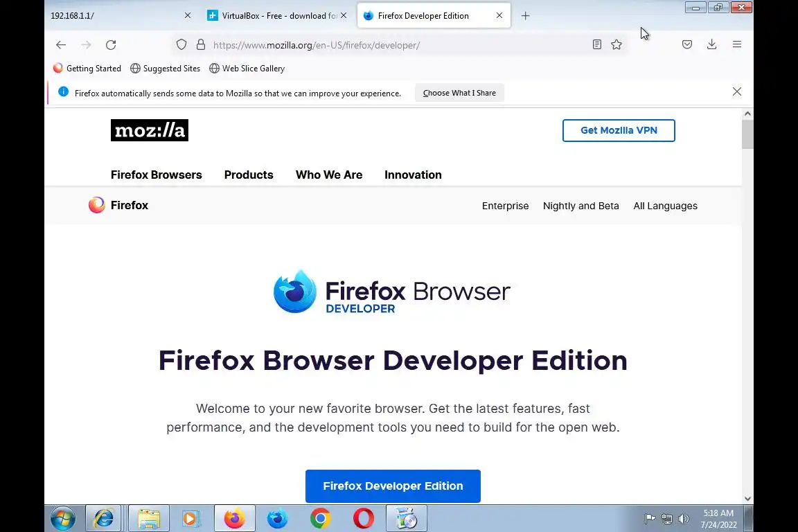Open the Who We Are menu
This screenshot has height=532, width=798.
pyautogui.click(x=329, y=175)
